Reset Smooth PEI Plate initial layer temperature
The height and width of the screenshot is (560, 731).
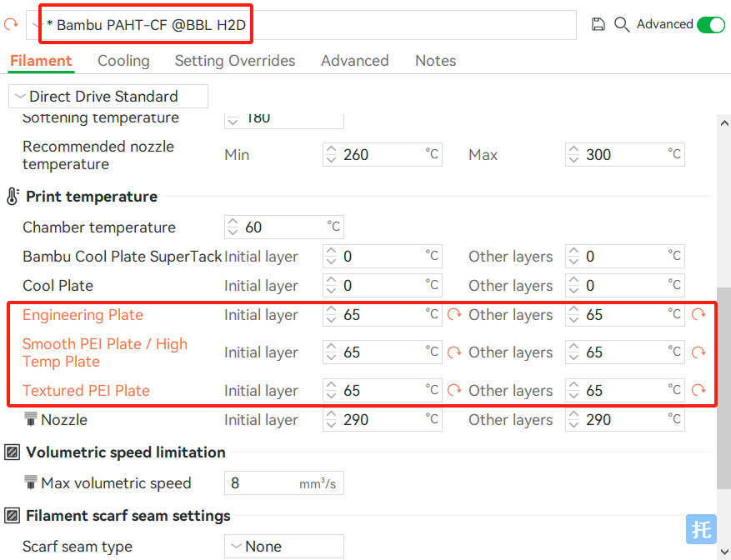(x=454, y=352)
